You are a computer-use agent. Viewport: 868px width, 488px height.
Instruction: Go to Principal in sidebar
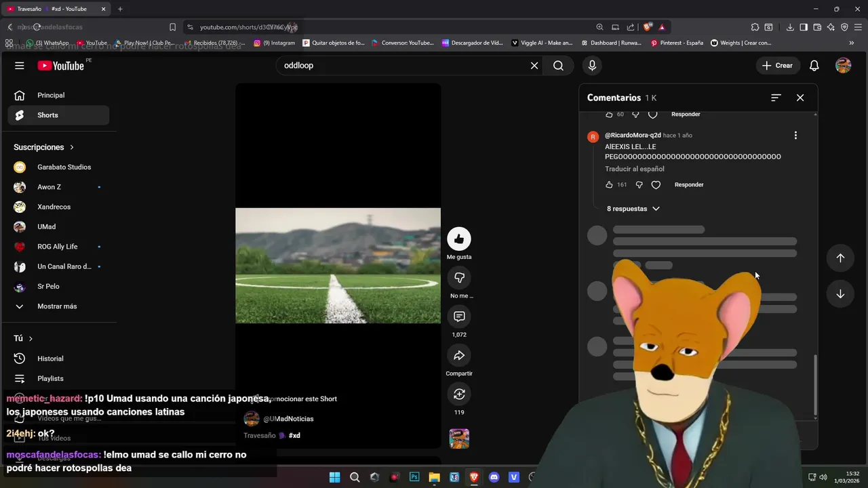(x=58, y=96)
